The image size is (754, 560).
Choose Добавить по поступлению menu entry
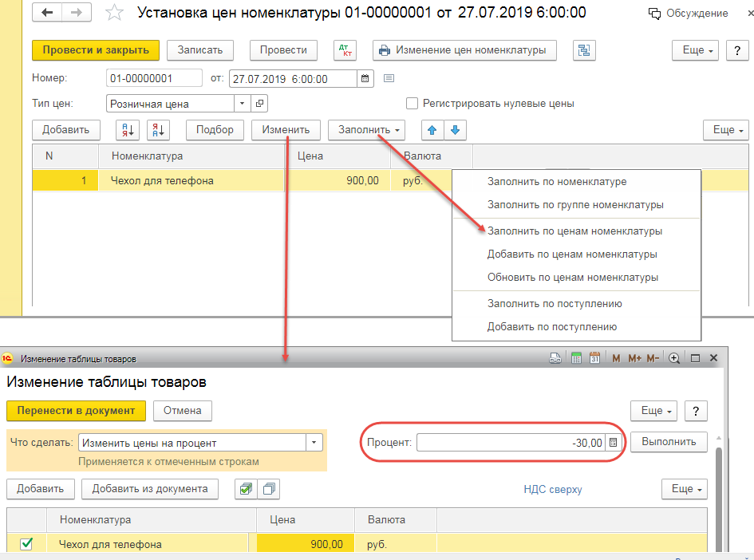point(551,326)
